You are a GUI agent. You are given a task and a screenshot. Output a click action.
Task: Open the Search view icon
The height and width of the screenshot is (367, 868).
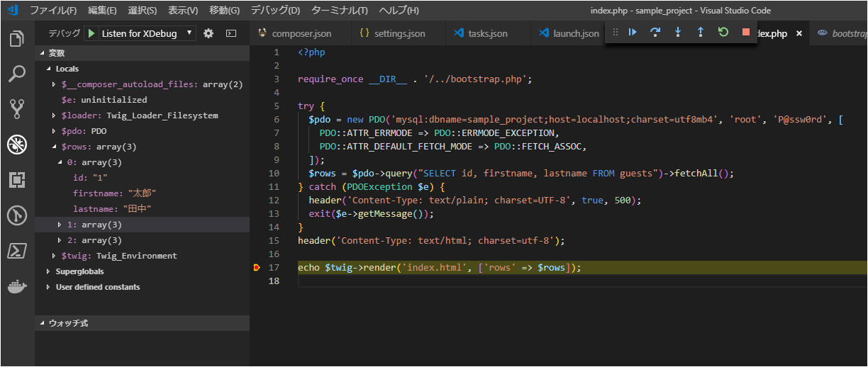coord(17,74)
